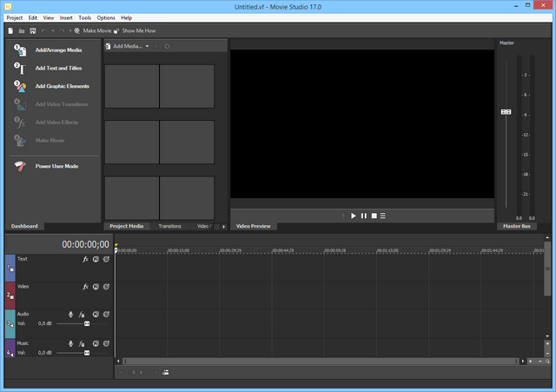Adjust the Master volume fader handle
This screenshot has width=556, height=392.
[x=506, y=112]
